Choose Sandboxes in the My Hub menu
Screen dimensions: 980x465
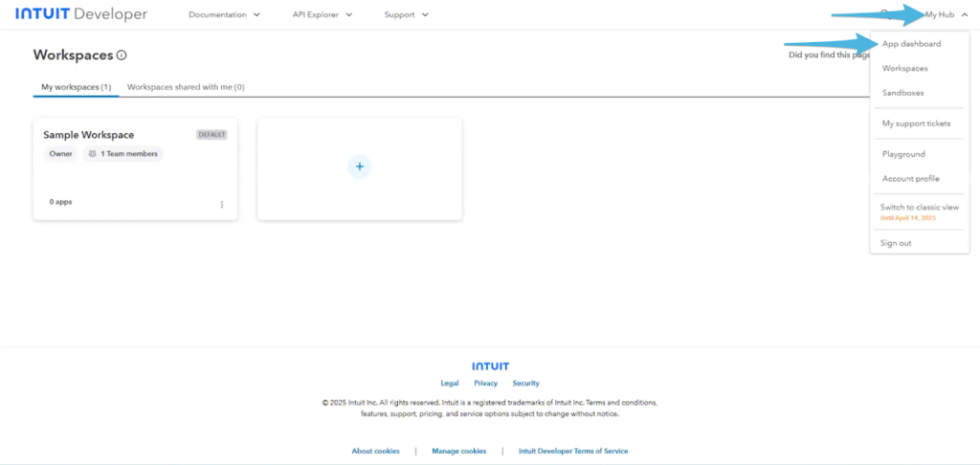pyautogui.click(x=902, y=93)
